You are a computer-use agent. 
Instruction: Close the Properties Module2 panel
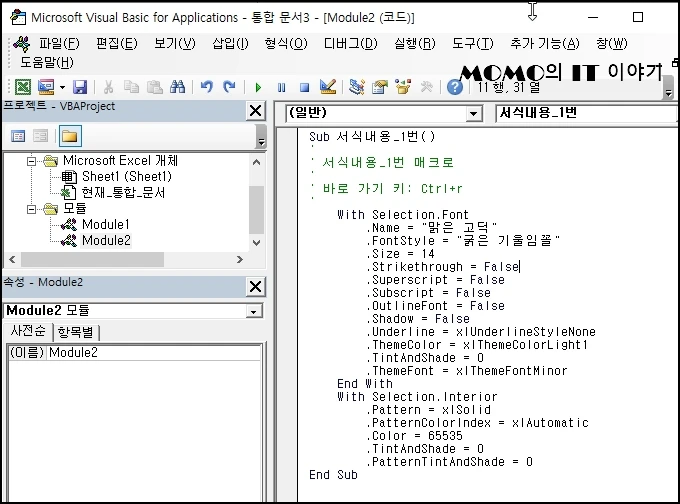(255, 287)
